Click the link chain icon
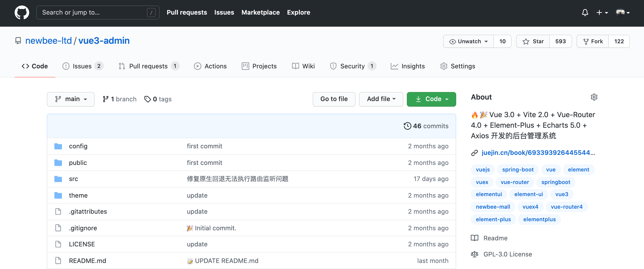 click(474, 153)
